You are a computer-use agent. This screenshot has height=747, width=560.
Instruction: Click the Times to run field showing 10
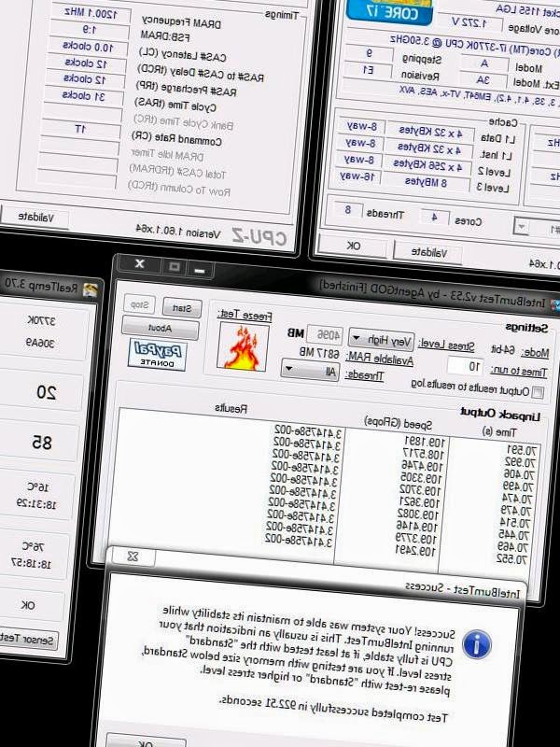466,366
